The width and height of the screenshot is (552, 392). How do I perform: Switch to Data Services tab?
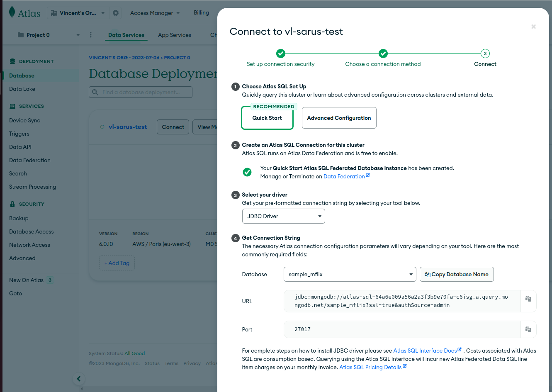[126, 35]
